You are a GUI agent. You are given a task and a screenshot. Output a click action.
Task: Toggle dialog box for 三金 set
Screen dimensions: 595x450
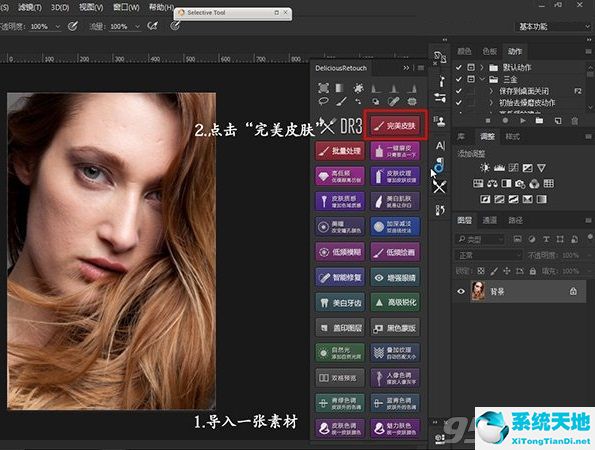(471, 79)
